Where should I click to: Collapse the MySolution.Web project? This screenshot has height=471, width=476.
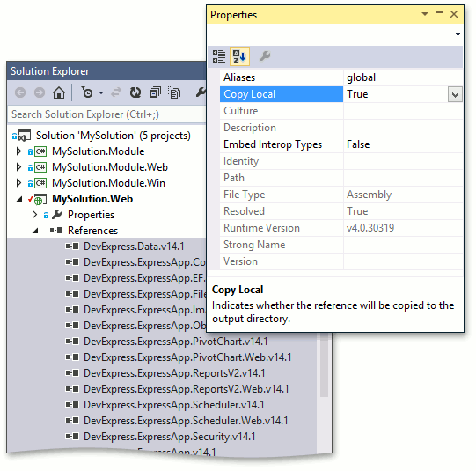(x=19, y=199)
